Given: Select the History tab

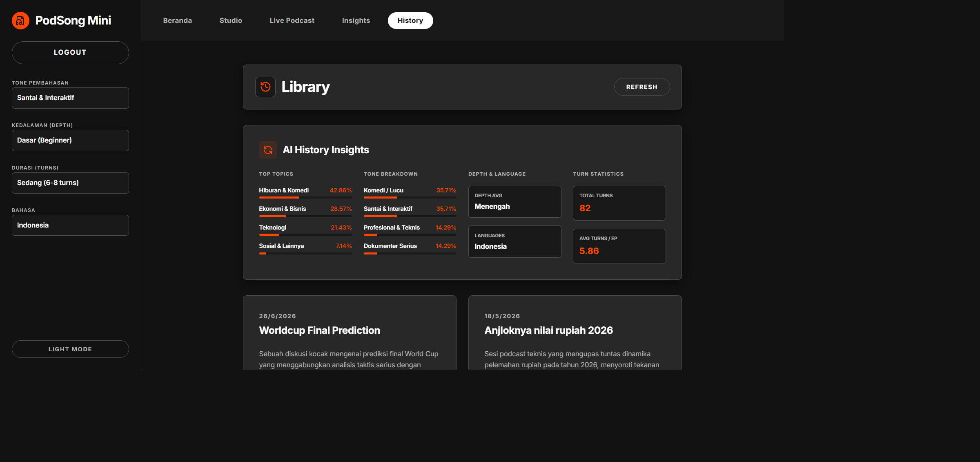Looking at the screenshot, I should (410, 20).
